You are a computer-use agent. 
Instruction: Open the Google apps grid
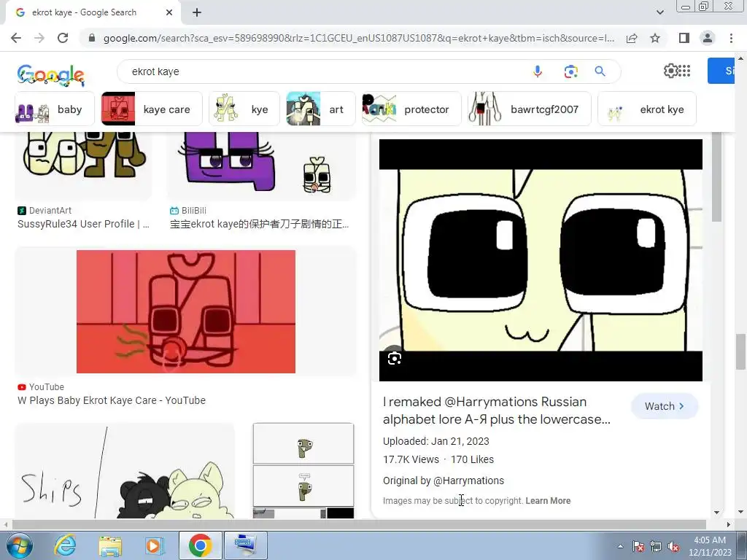684,71
